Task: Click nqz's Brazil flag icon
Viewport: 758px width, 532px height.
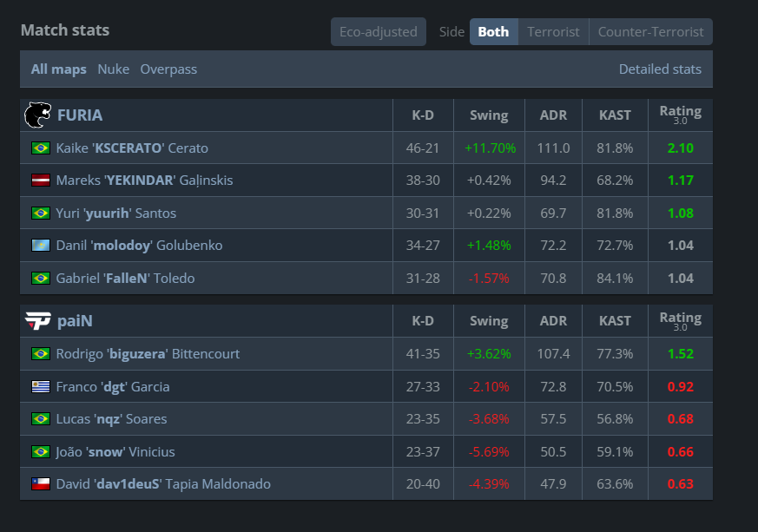Action: click(41, 419)
